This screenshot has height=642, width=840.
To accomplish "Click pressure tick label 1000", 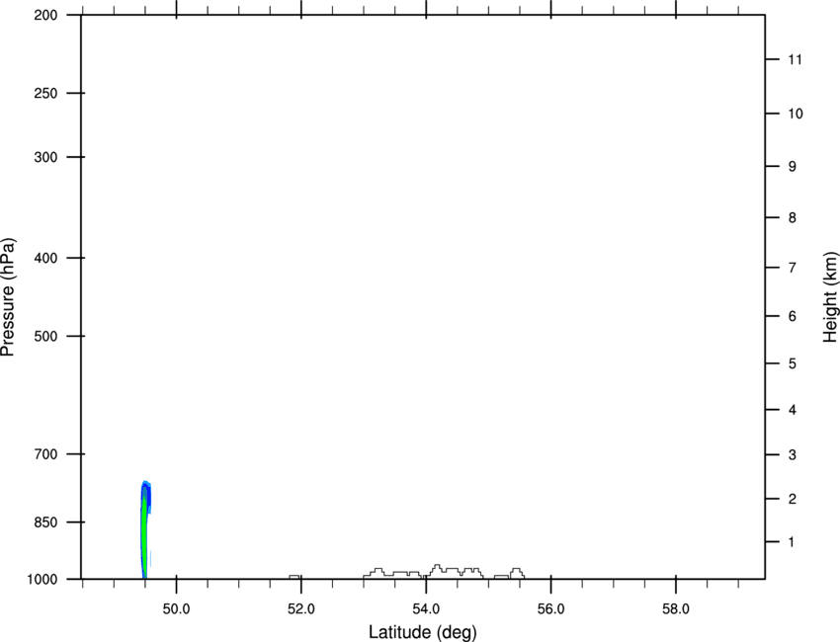I will click(42, 579).
